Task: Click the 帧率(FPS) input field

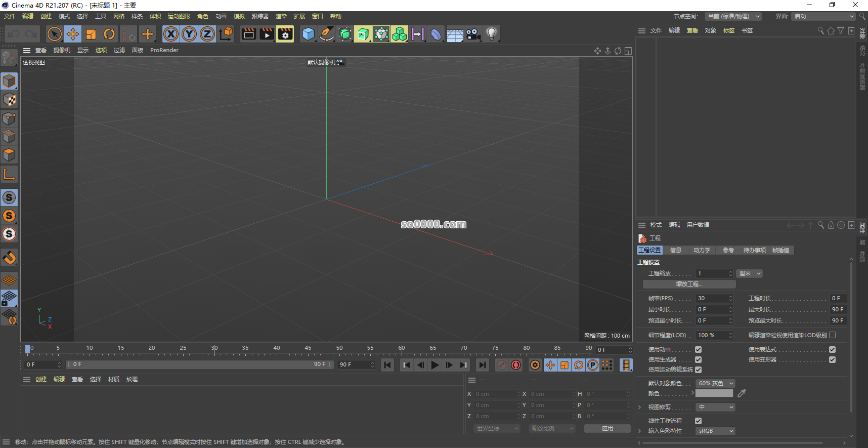Action: tap(714, 298)
